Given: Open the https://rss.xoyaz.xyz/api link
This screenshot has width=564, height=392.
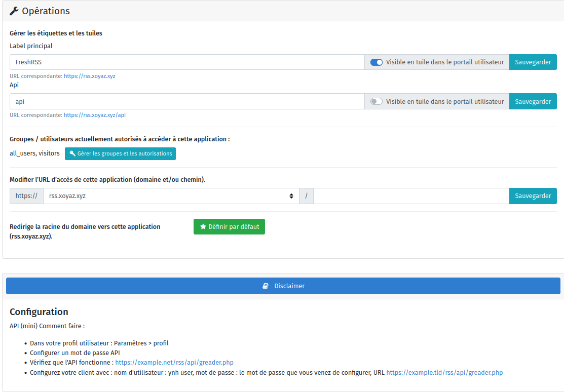Looking at the screenshot, I should coord(94,115).
